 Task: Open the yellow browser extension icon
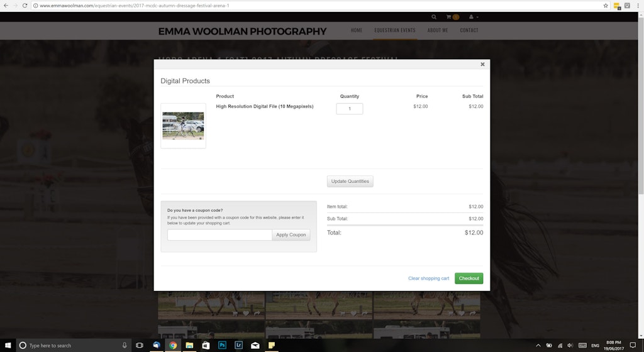coord(617,6)
